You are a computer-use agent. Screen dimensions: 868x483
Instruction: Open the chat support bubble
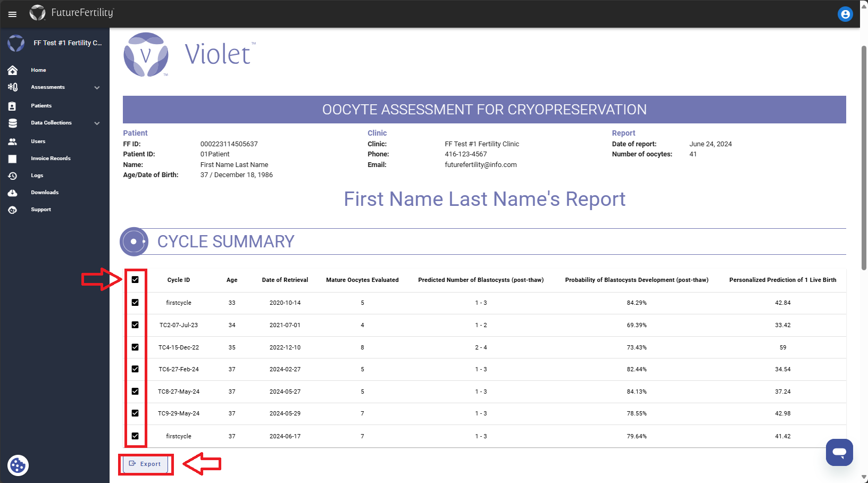pyautogui.click(x=839, y=452)
